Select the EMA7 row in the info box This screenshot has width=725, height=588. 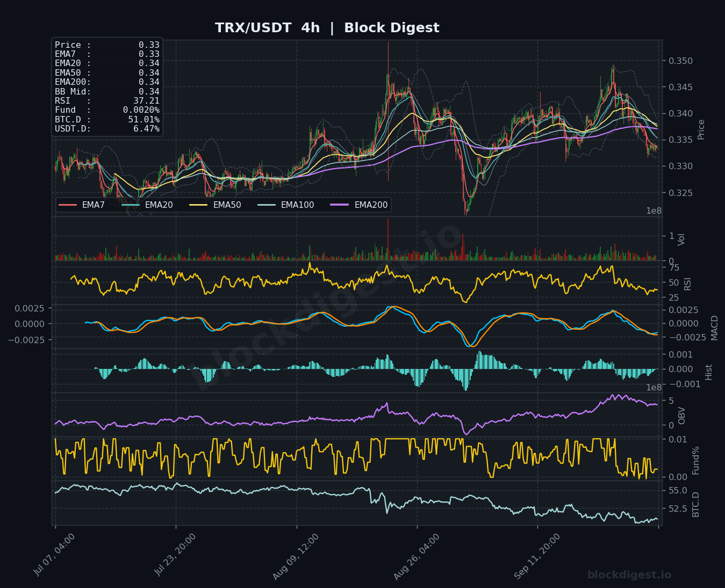click(x=107, y=54)
